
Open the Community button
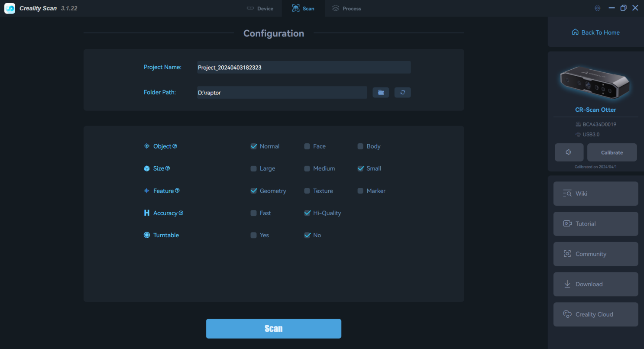pyautogui.click(x=595, y=254)
